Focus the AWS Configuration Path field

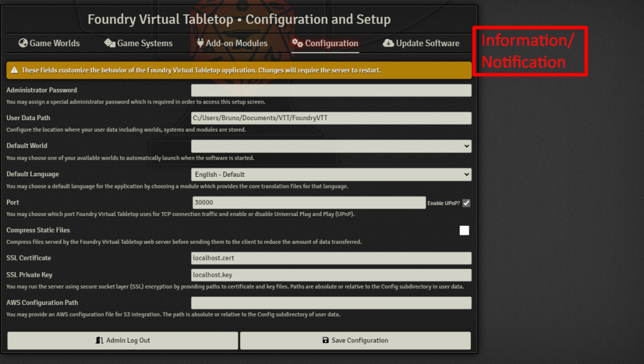pos(331,303)
